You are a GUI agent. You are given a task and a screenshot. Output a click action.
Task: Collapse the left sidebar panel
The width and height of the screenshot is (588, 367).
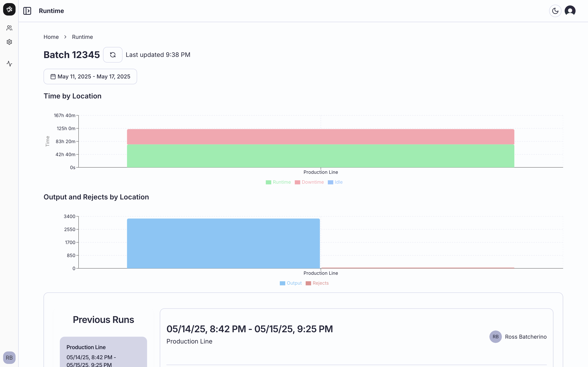click(x=27, y=11)
